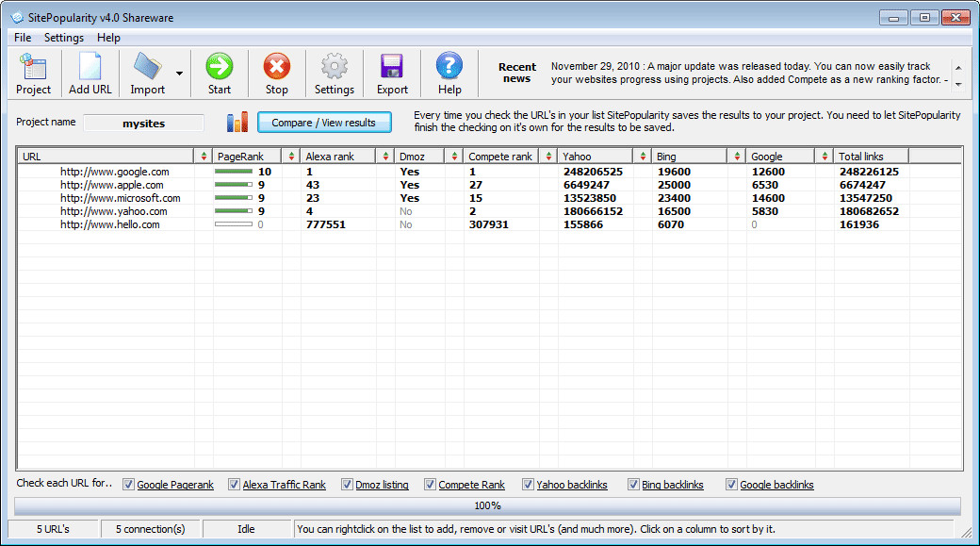Toggle the Compete Rank checkbox
The height and width of the screenshot is (546, 980).
tap(430, 484)
